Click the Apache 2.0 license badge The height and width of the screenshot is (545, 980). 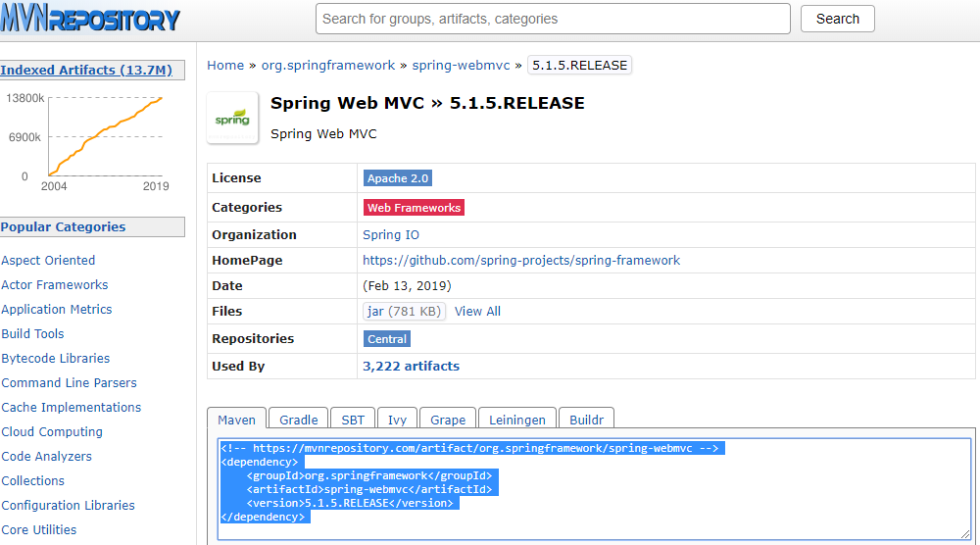coord(398,178)
